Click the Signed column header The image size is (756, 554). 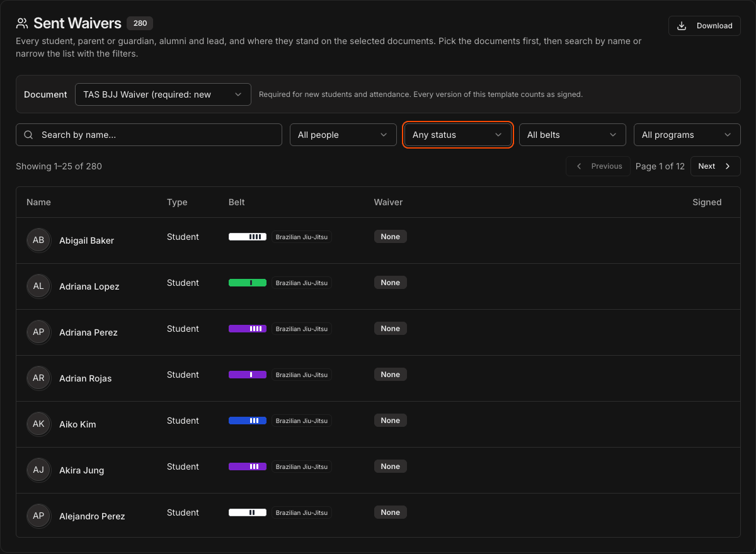[707, 202]
